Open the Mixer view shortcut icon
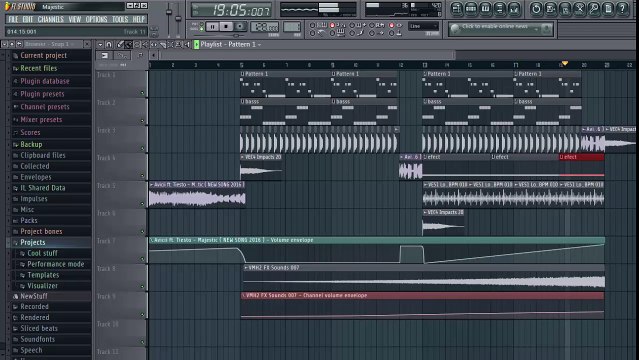Screen dimensions: 639x360 click(514, 9)
